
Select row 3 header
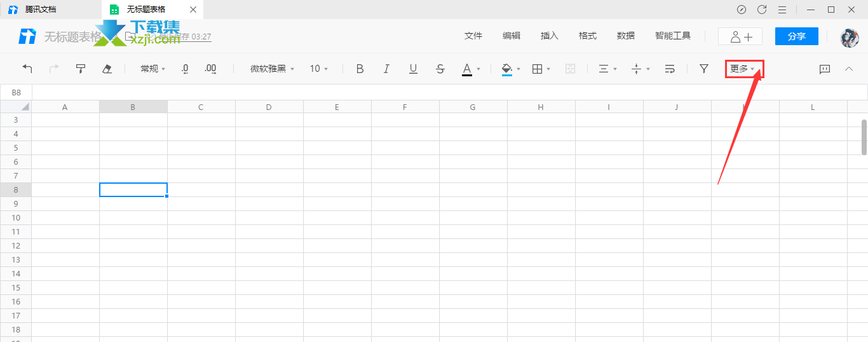(16, 120)
